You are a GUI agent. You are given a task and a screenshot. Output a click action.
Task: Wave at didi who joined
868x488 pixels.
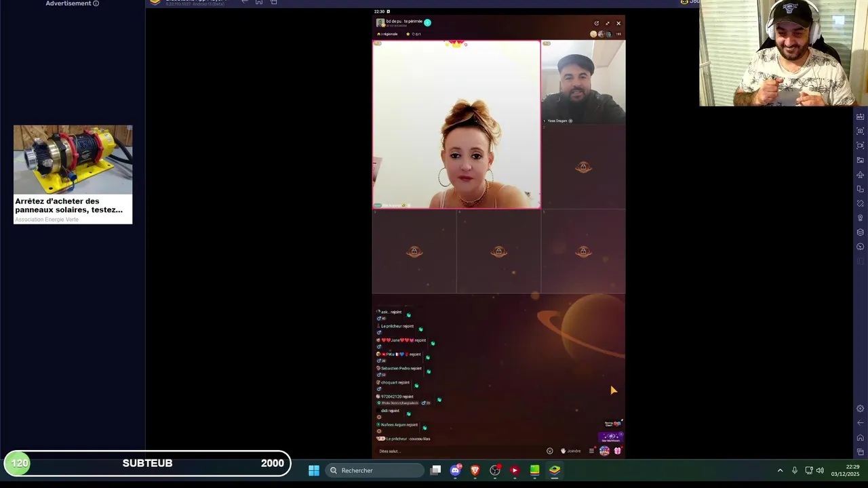point(408,413)
